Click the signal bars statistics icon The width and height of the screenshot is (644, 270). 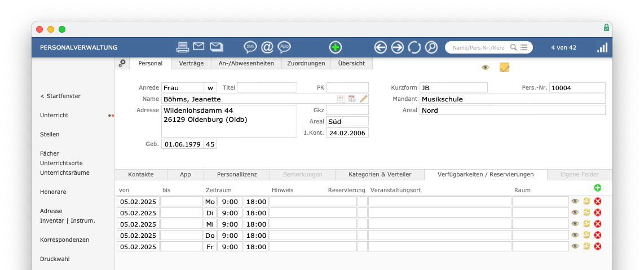pyautogui.click(x=602, y=47)
